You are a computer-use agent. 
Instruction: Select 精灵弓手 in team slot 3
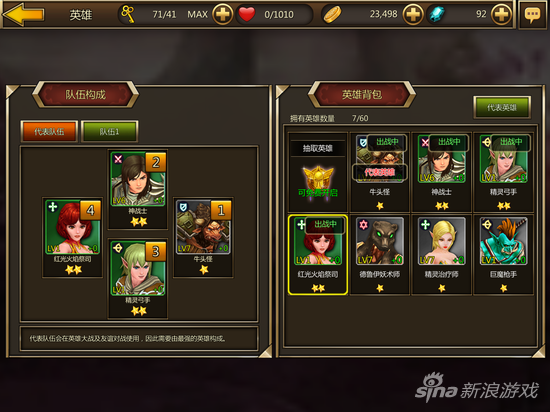(138, 278)
